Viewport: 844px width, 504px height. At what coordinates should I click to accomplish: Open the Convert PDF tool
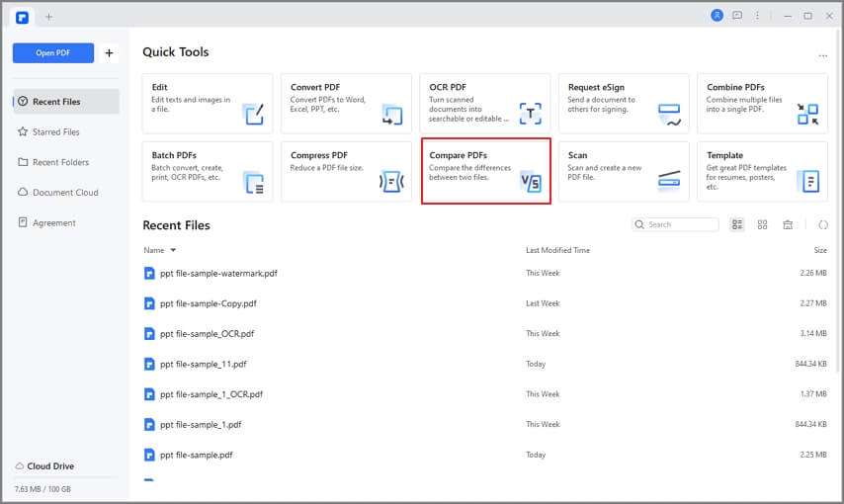pos(346,103)
